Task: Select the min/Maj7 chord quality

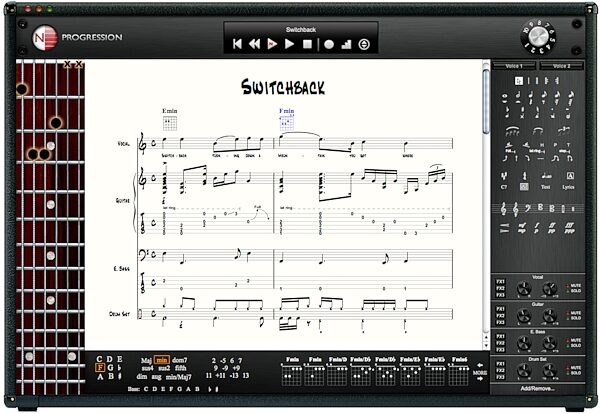Action: tap(178, 377)
